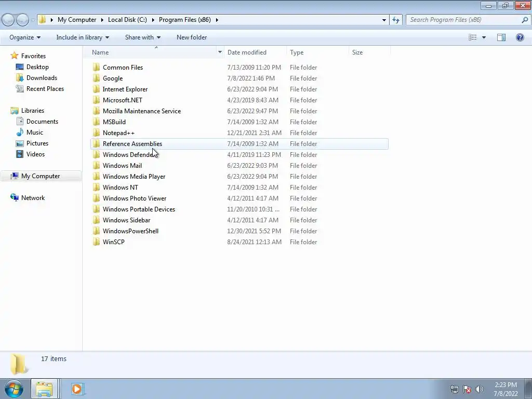Select Libraries in the navigation pane
This screenshot has width=532, height=399.
[x=33, y=111]
